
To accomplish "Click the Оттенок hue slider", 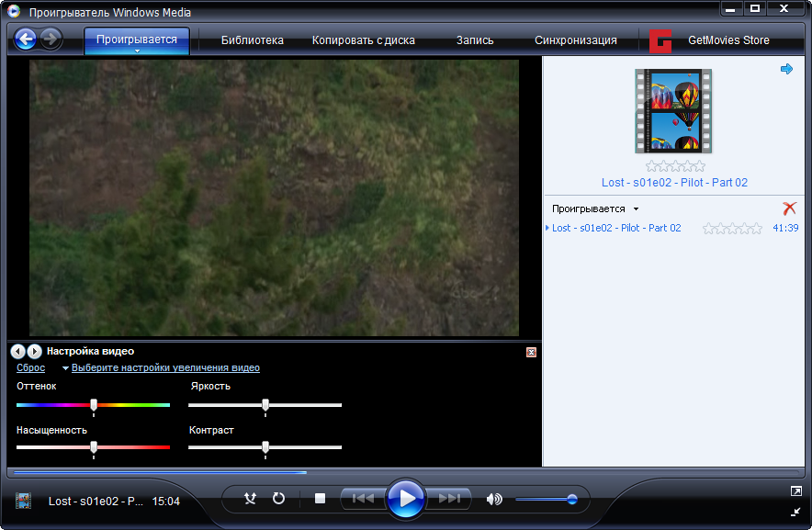I will (93, 405).
